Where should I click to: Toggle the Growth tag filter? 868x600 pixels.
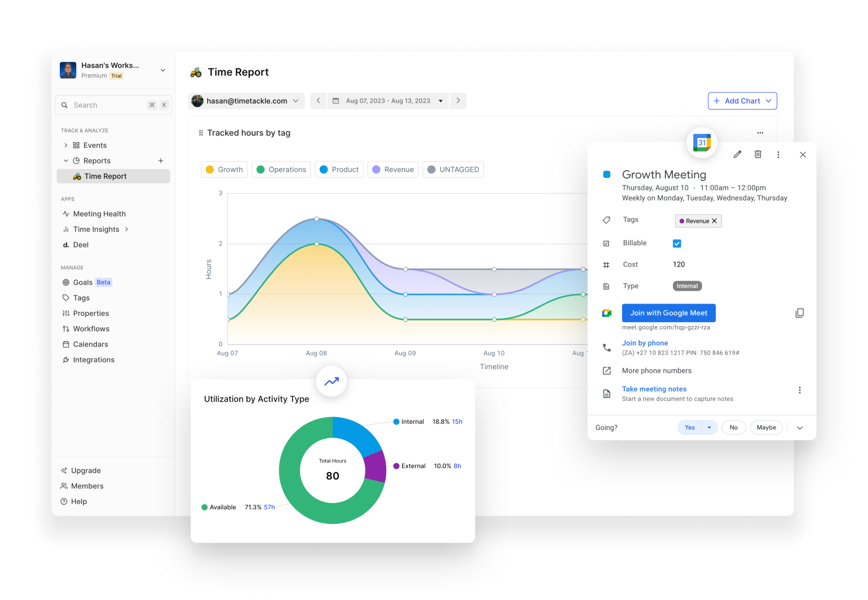224,169
